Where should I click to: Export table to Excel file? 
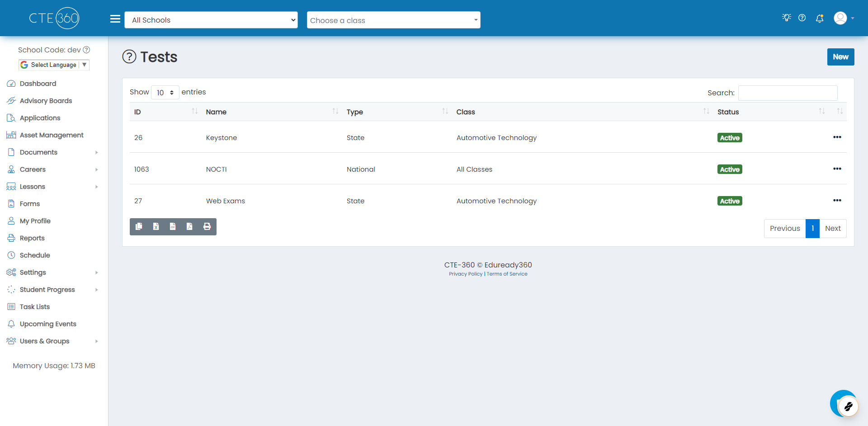(x=156, y=227)
